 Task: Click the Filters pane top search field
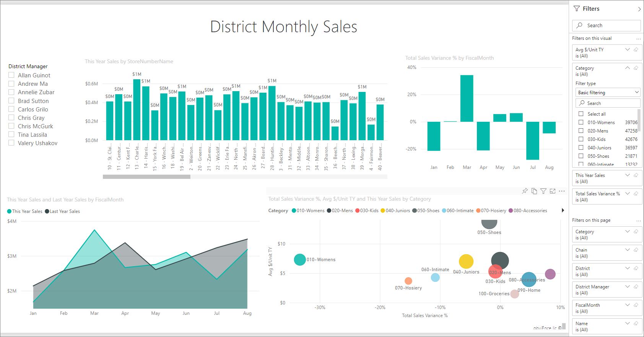click(x=607, y=25)
